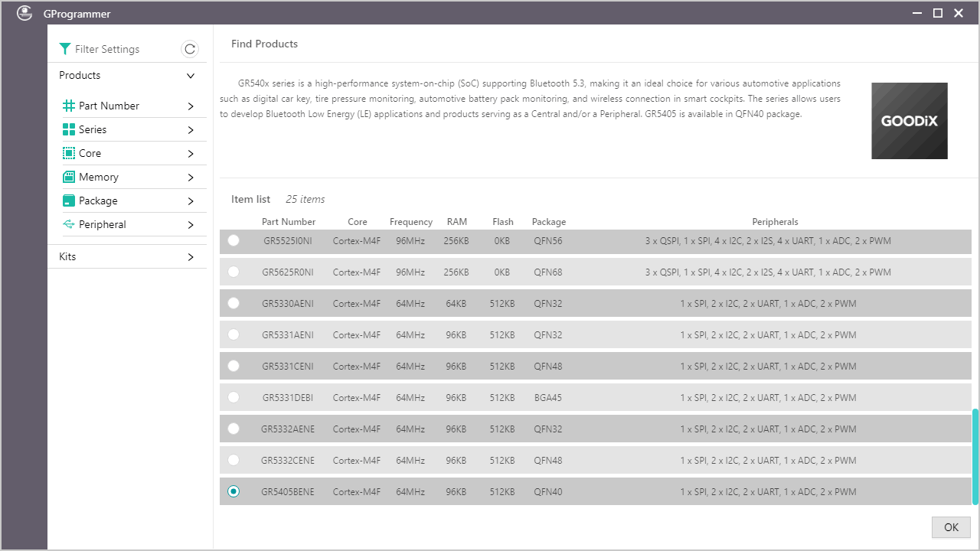Reset filters with the refresh icon

(x=190, y=49)
